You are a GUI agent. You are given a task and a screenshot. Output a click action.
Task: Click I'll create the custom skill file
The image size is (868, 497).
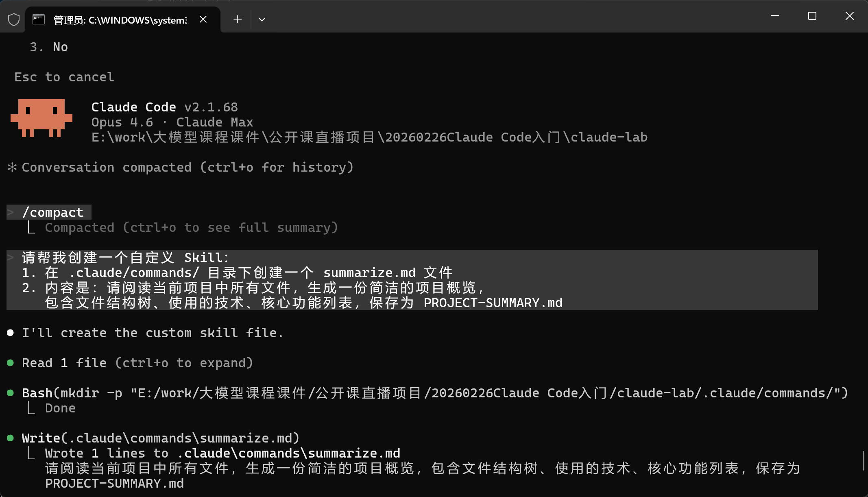coord(153,333)
